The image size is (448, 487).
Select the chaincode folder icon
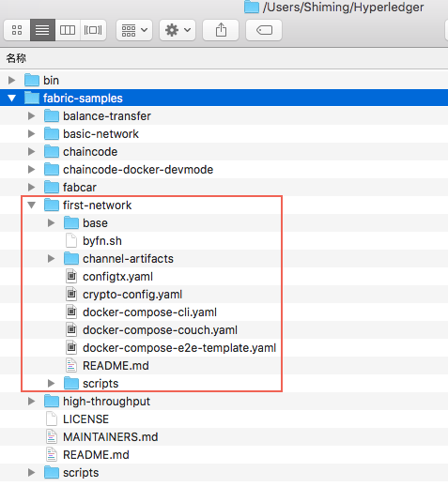click(52, 151)
